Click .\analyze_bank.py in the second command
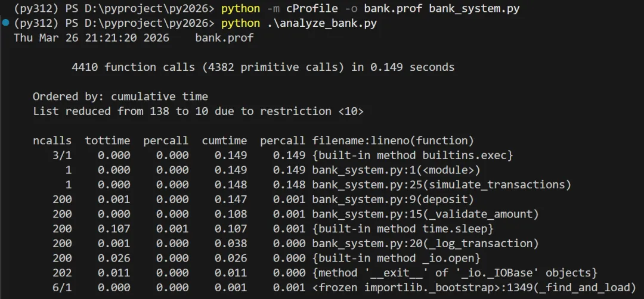The width and height of the screenshot is (644, 299). tap(321, 24)
